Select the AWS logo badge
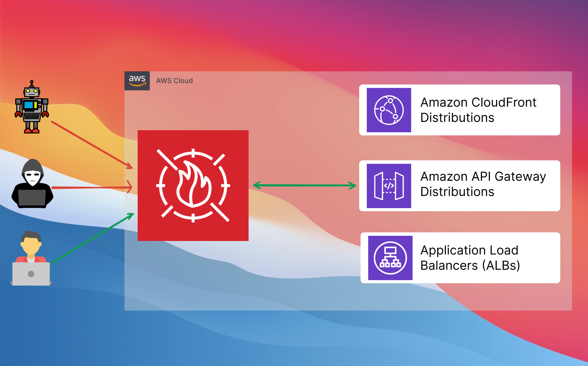 coord(137,81)
